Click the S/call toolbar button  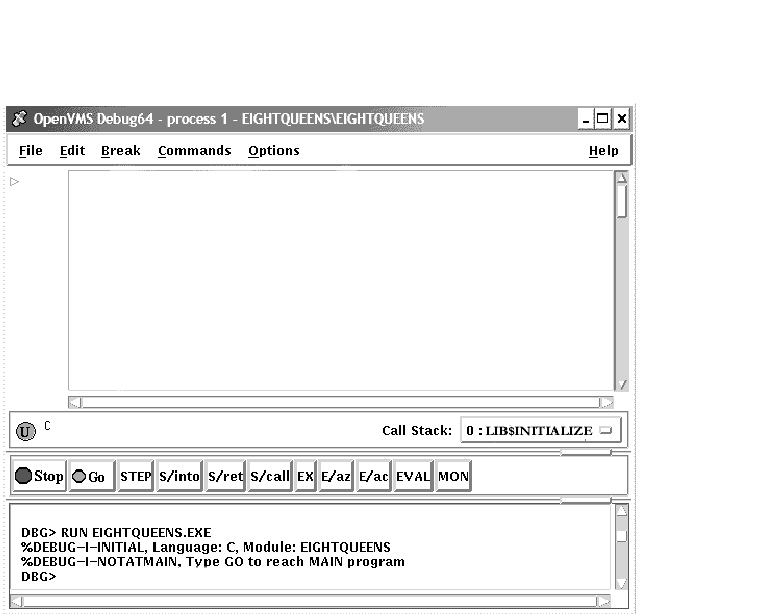270,477
